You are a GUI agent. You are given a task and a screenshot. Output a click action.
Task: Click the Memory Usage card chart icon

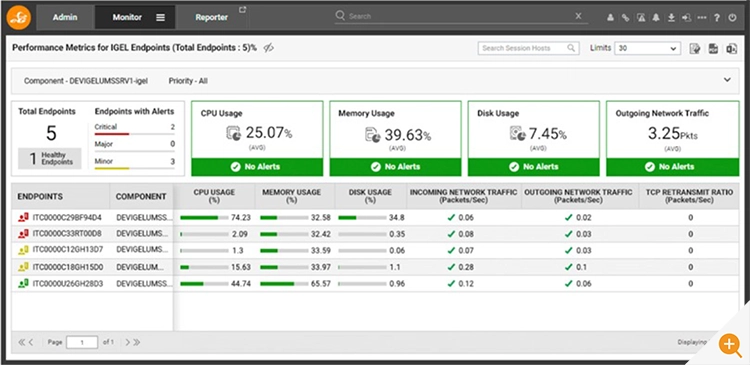(373, 134)
